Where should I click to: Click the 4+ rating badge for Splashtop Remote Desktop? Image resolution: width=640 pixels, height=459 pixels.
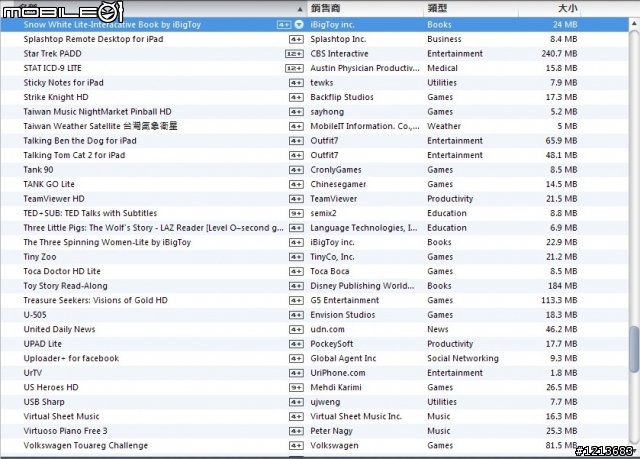pyautogui.click(x=296, y=40)
